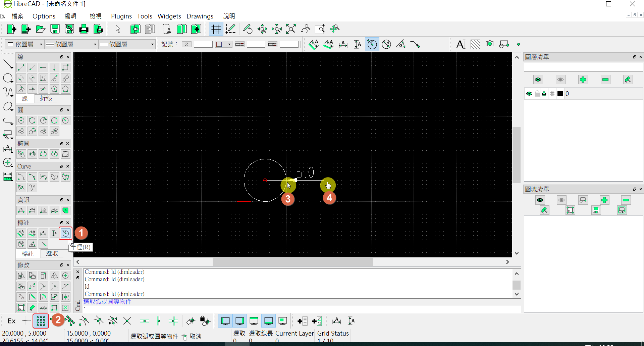This screenshot has width=644, height=346.
Task: Click the Open file folder icon
Action: [41, 29]
